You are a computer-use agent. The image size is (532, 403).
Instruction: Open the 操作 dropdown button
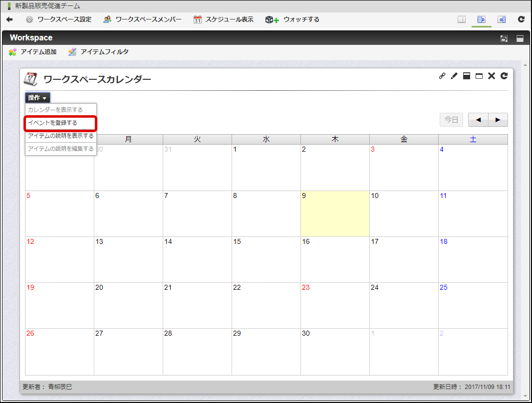(37, 98)
